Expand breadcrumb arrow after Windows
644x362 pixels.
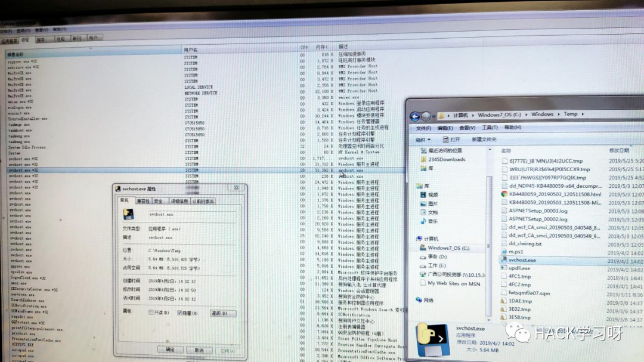[559, 114]
